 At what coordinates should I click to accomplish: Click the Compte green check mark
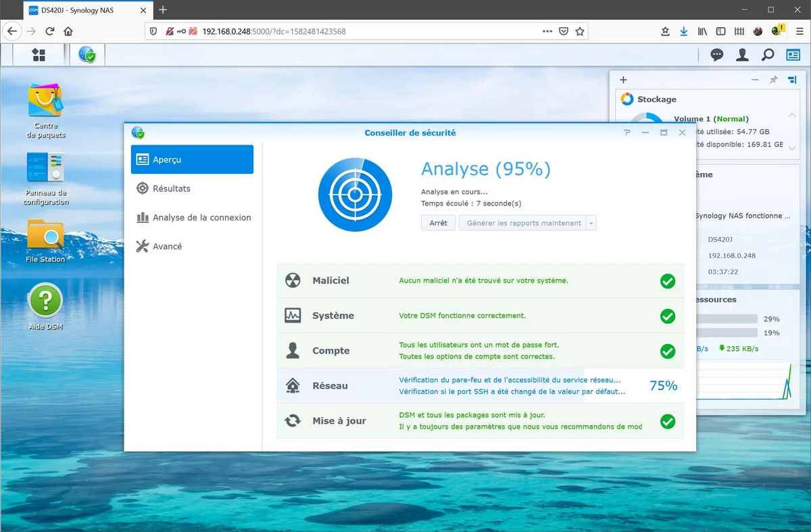[x=668, y=352]
